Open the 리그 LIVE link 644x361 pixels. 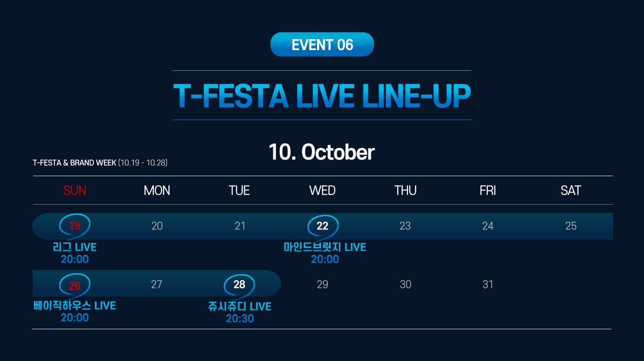tap(75, 247)
